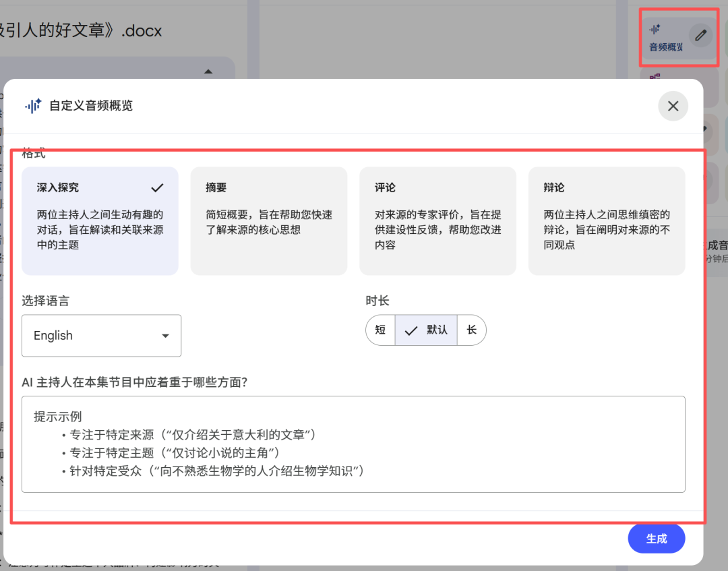The image size is (728, 571).
Task: Switch duration to 长
Action: pyautogui.click(x=472, y=330)
